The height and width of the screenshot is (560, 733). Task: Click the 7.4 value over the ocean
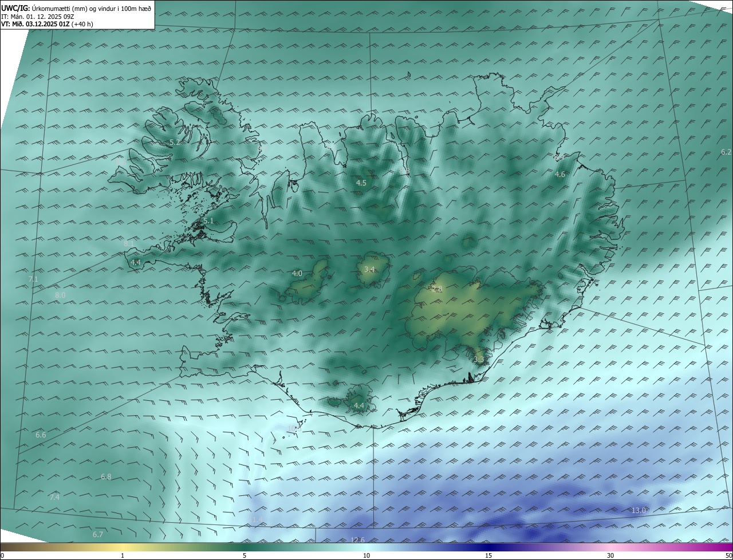[54, 497]
